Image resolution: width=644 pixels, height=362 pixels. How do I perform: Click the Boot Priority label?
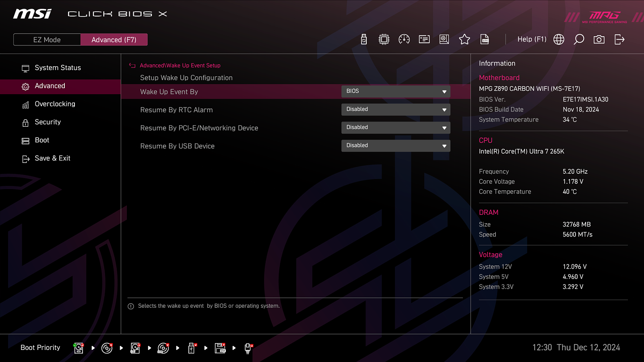tap(40, 348)
